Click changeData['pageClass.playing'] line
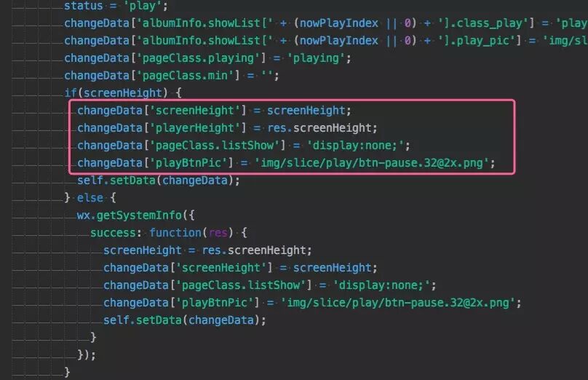The image size is (588, 380). [x=207, y=58]
